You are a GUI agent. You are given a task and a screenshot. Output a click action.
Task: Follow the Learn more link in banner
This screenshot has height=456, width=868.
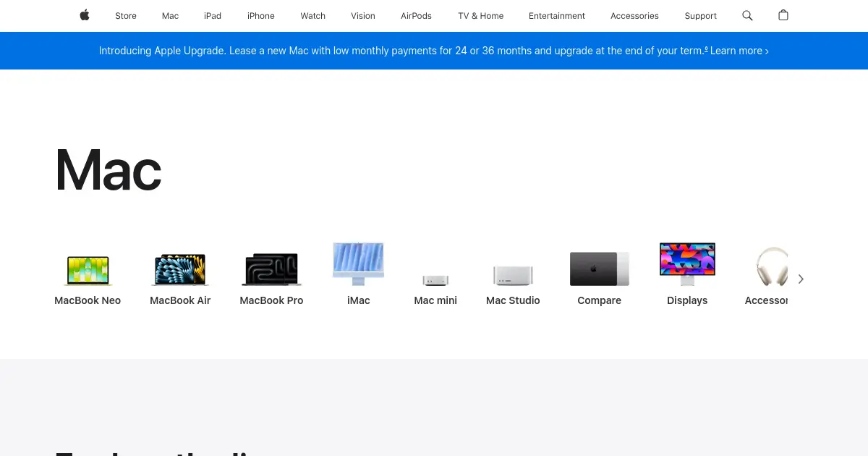point(739,51)
